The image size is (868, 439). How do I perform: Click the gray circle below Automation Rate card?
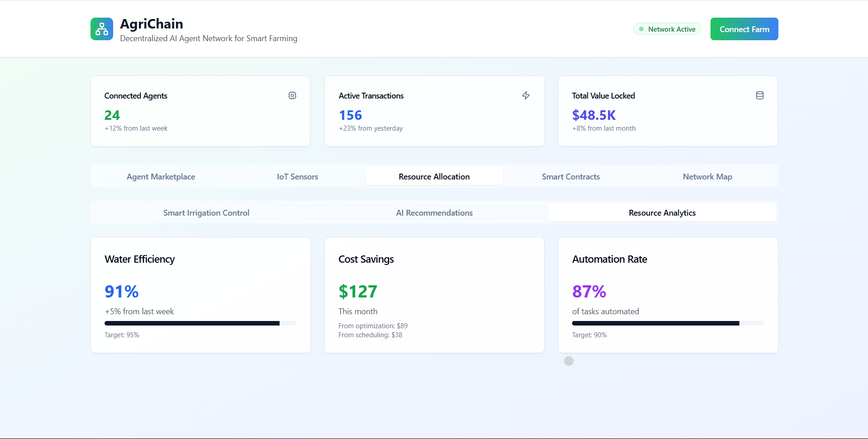point(569,361)
